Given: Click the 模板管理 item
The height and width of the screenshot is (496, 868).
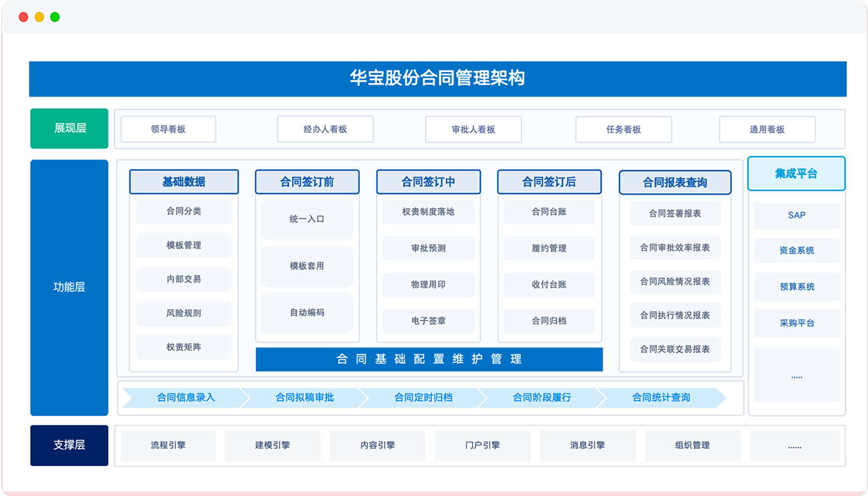Looking at the screenshot, I should (x=184, y=245).
